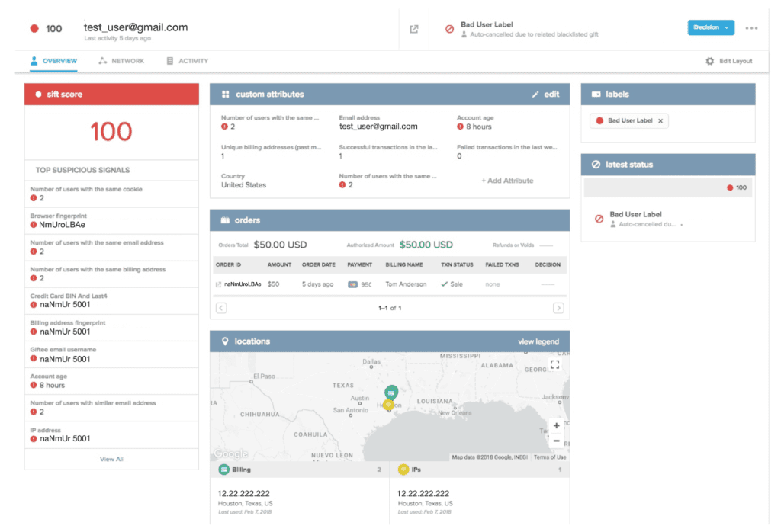Go to next orders page
The height and width of the screenshot is (532, 781).
(x=558, y=308)
